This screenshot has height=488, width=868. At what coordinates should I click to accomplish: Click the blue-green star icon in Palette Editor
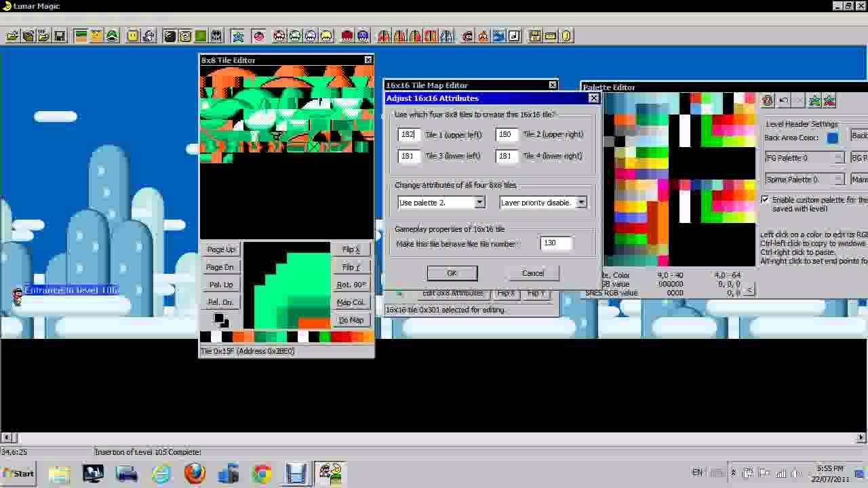[814, 101]
